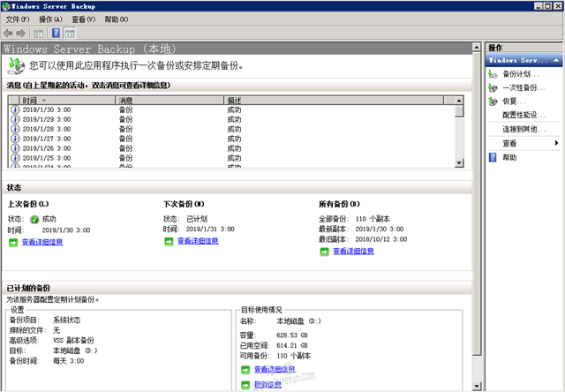Open 恢复... action

tap(514, 102)
